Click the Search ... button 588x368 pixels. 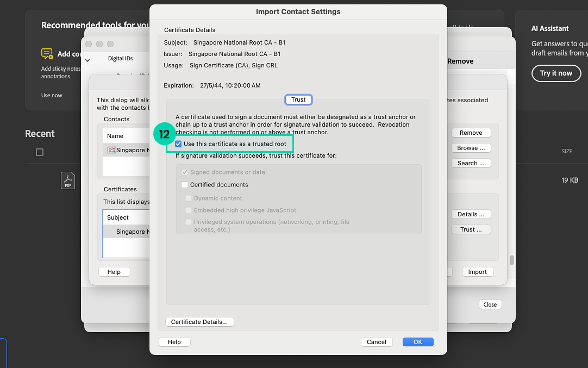471,163
